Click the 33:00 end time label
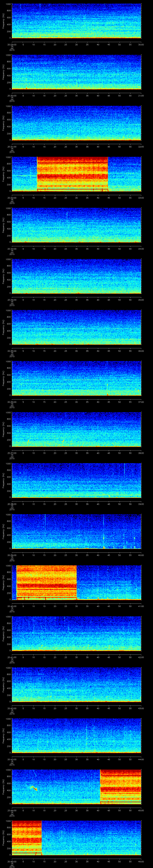This screenshot has width=153, height=868. coord(141,198)
